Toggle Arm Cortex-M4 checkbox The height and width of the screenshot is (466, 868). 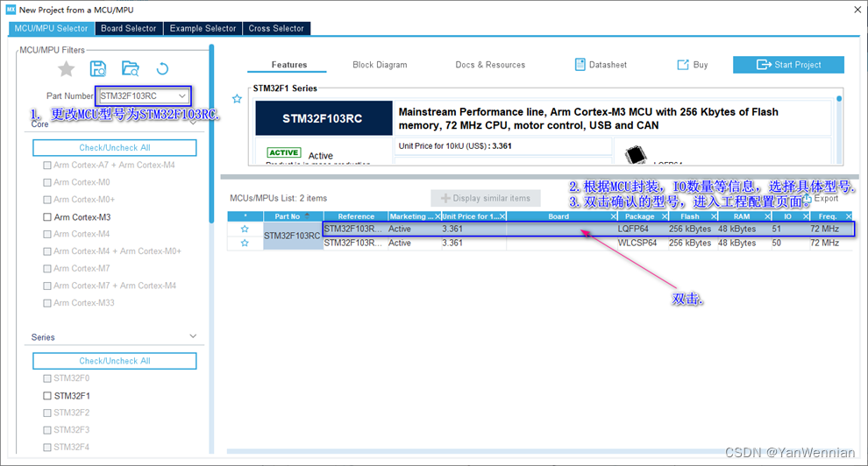pyautogui.click(x=47, y=235)
